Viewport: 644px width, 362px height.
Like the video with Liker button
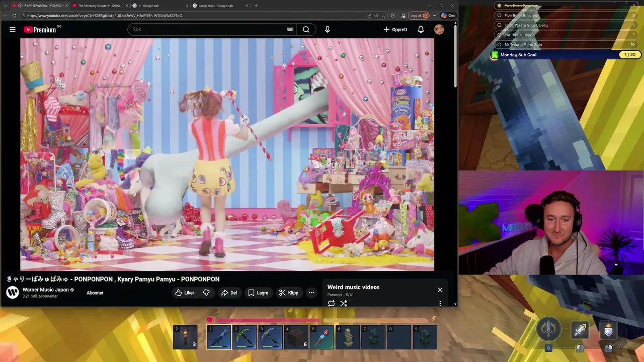coord(185,293)
